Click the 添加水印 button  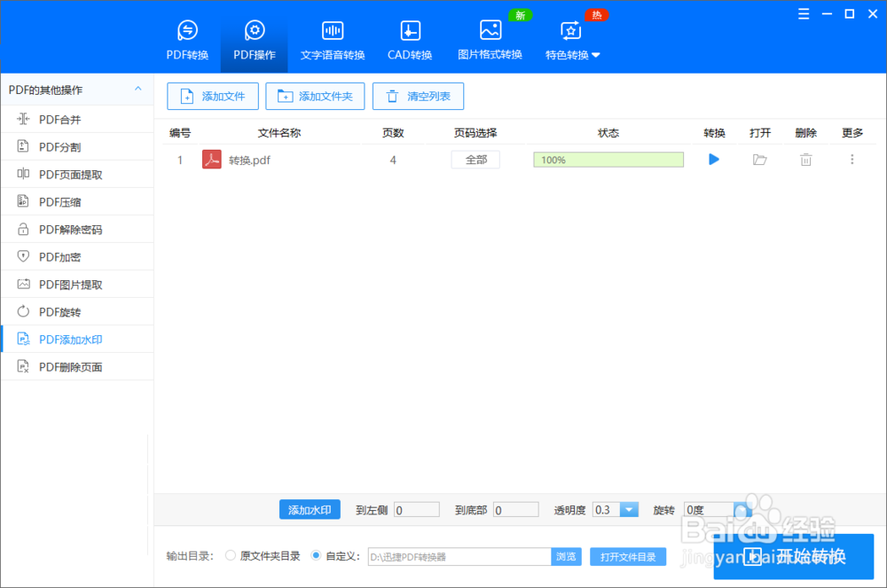(x=310, y=509)
